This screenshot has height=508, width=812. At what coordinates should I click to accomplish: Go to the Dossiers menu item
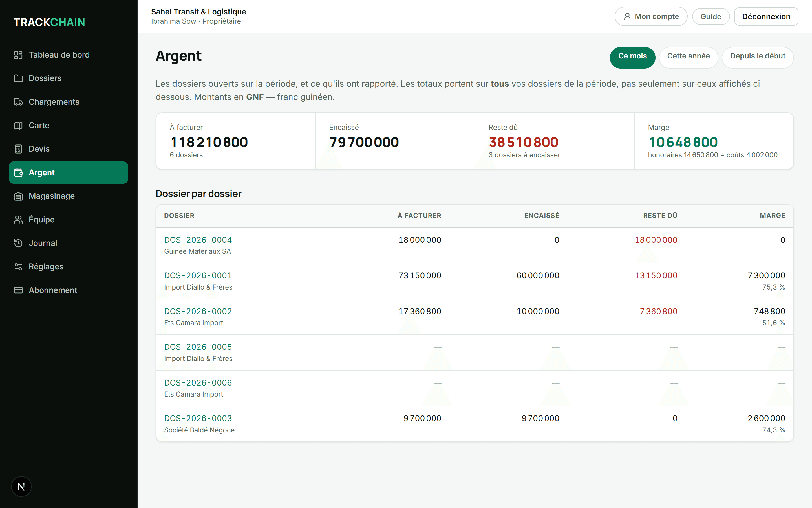[69, 78]
